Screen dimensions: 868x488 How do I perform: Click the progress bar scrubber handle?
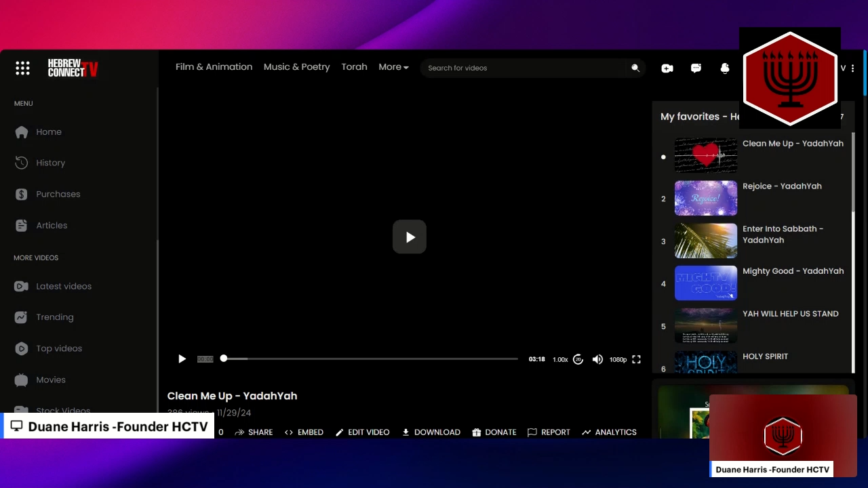pos(223,359)
